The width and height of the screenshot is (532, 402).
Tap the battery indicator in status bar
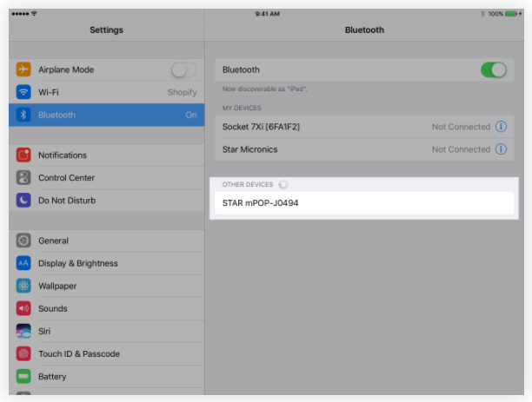pyautogui.click(x=513, y=14)
